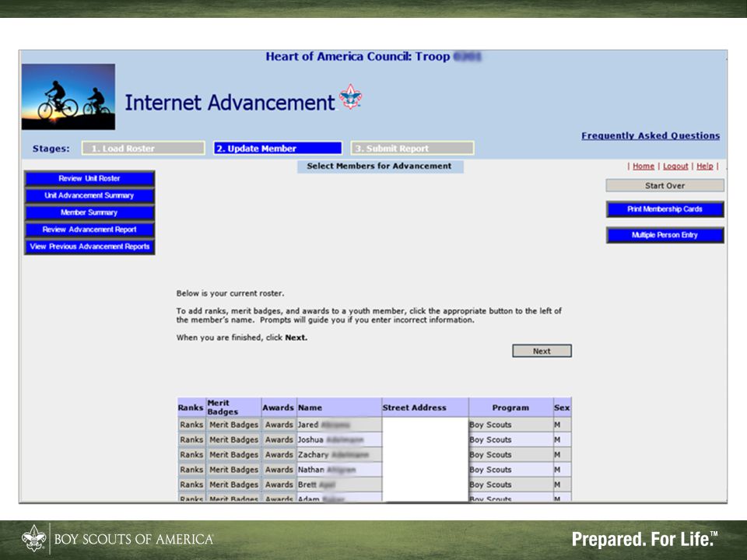Click the Next button

tap(542, 351)
